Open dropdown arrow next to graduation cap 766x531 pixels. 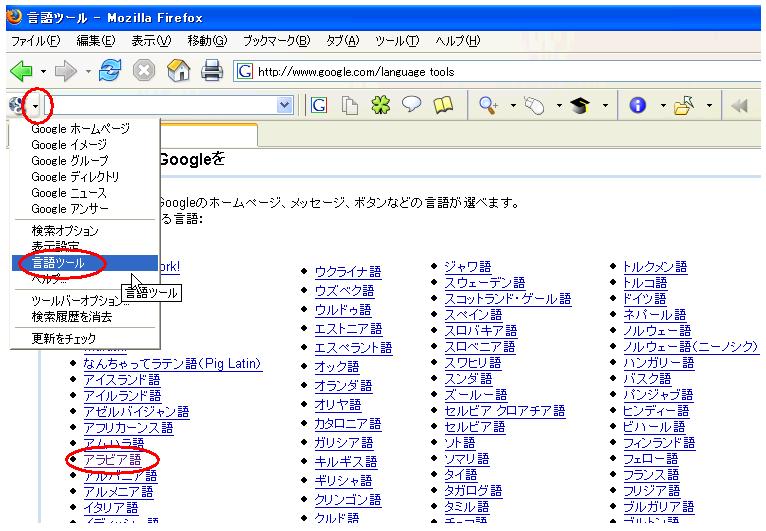(605, 105)
